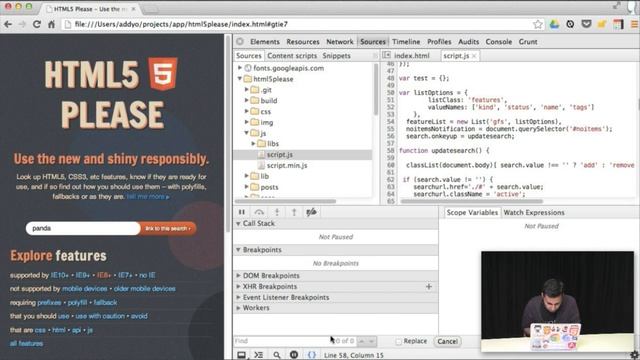The height and width of the screenshot is (360, 640).
Task: Click the Step out debugger icon
Action: click(294, 212)
